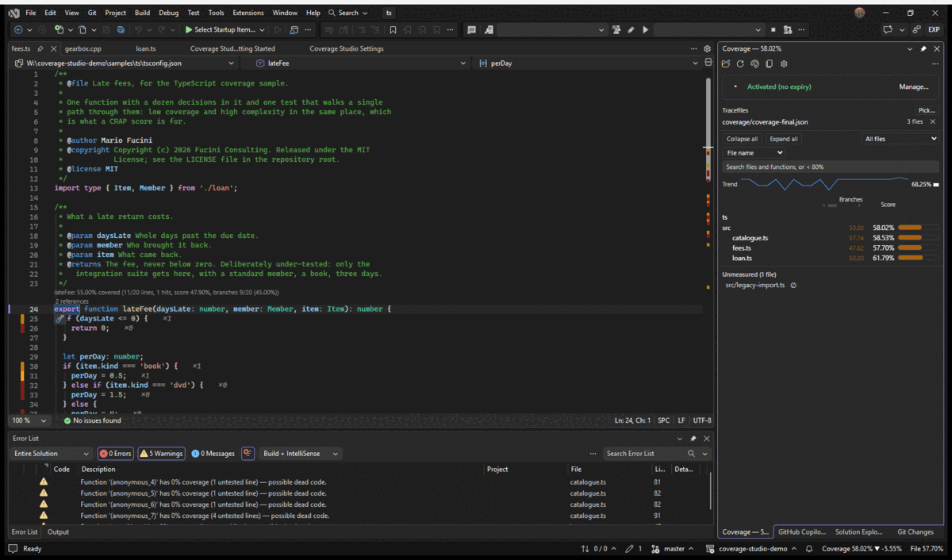Click the palette icon in Coverage panel toolbar
The width and height of the screenshot is (952, 560).
[754, 63]
